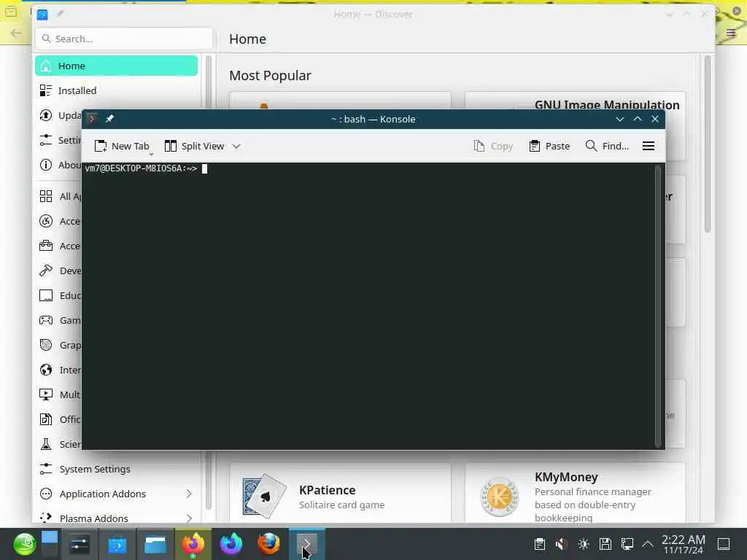Click the Konsole icon on taskbar

pyautogui.click(x=307, y=544)
